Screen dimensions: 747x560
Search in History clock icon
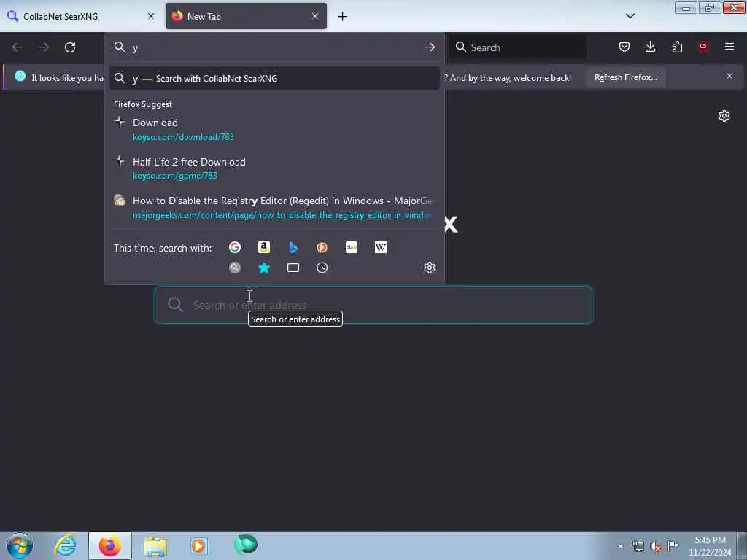(x=322, y=268)
